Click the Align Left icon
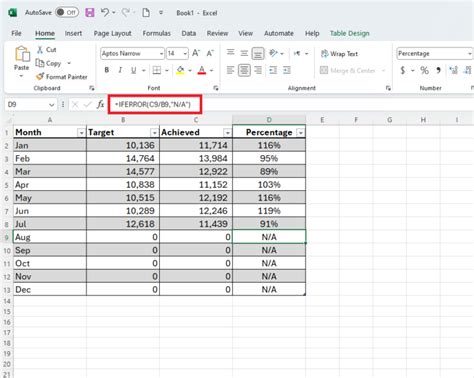474x378 pixels. pos(230,70)
